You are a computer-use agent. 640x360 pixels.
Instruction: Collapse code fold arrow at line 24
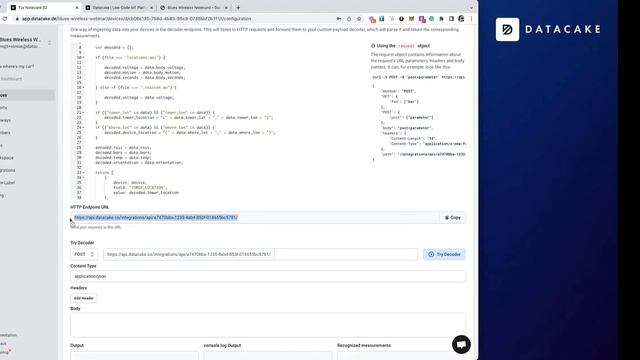pos(84,128)
